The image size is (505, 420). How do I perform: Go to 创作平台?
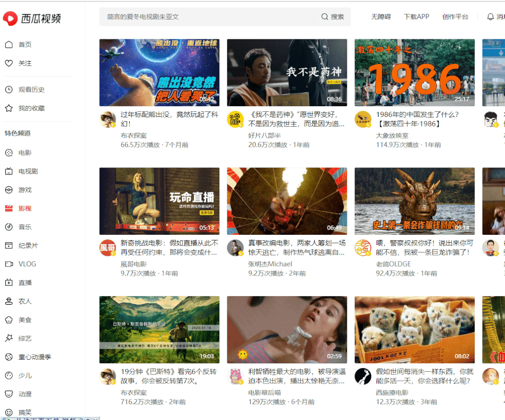(x=455, y=17)
